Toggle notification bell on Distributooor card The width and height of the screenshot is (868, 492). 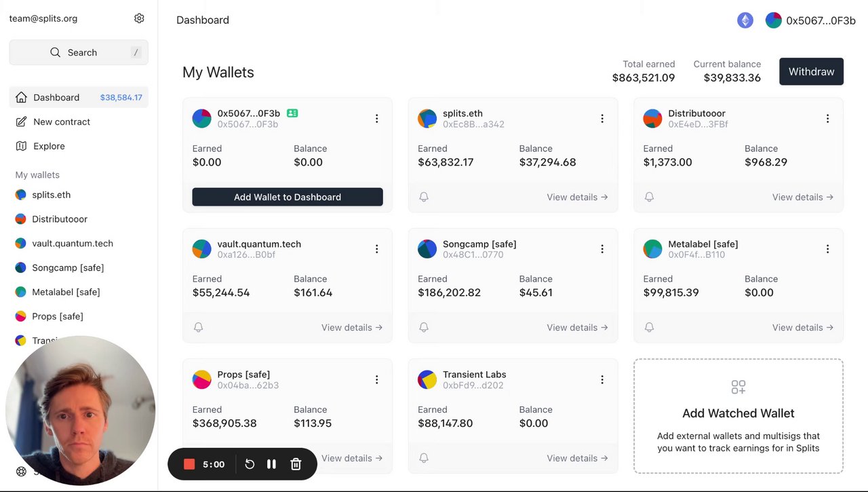tap(649, 197)
